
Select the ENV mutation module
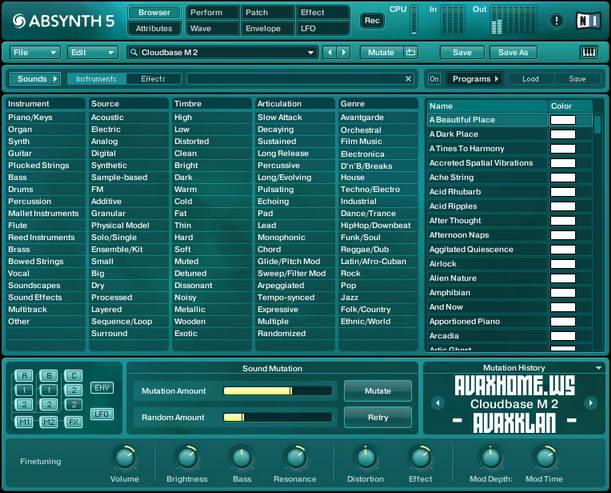[x=102, y=388]
